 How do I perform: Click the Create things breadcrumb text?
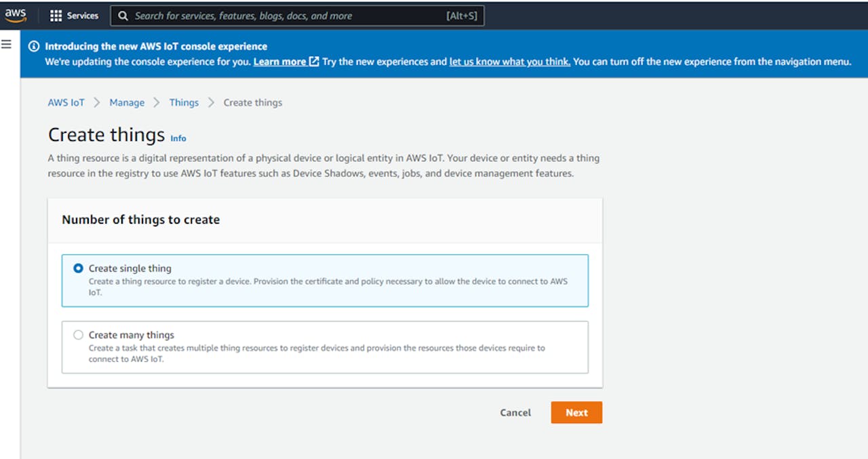coord(253,102)
